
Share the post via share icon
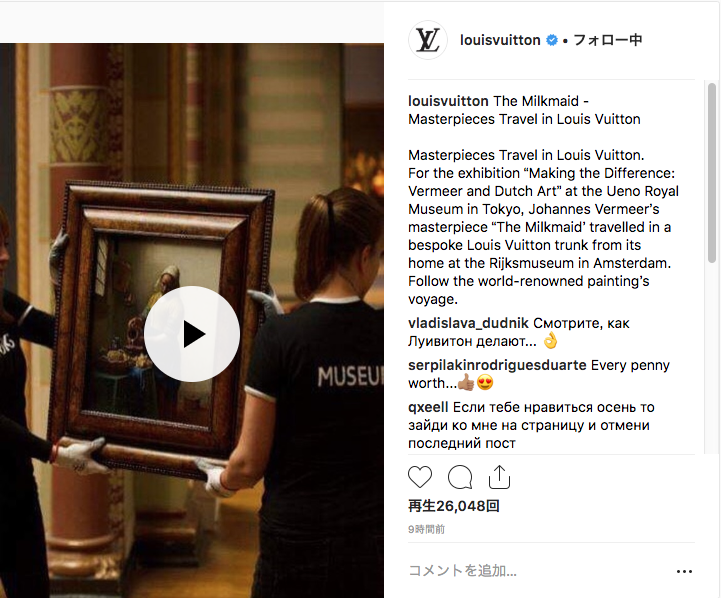(x=499, y=477)
